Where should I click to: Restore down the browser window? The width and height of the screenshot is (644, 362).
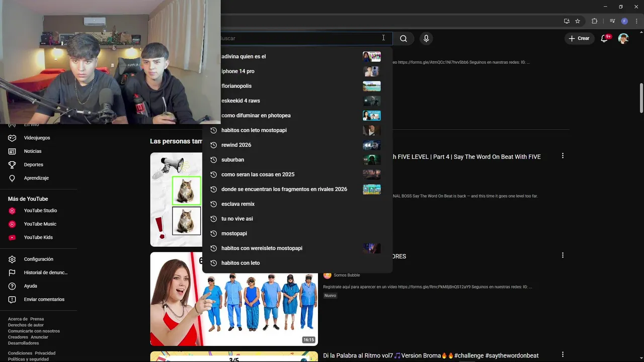click(x=620, y=7)
